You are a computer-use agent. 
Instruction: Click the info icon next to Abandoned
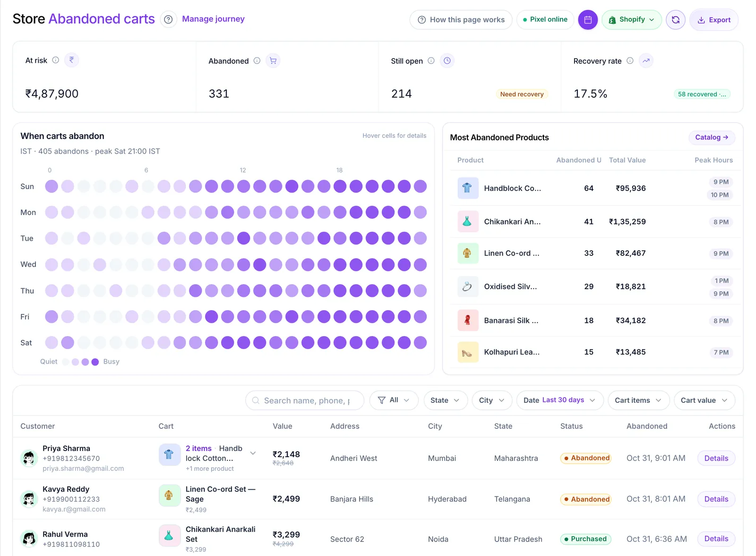coord(257,61)
